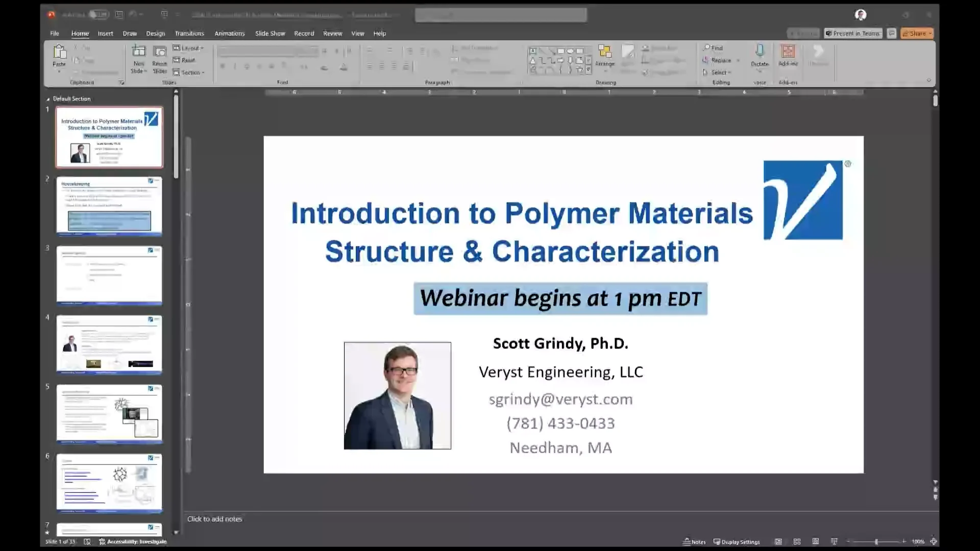Select the Dictate voice icon
Viewport: 980px width, 551px height.
(759, 57)
